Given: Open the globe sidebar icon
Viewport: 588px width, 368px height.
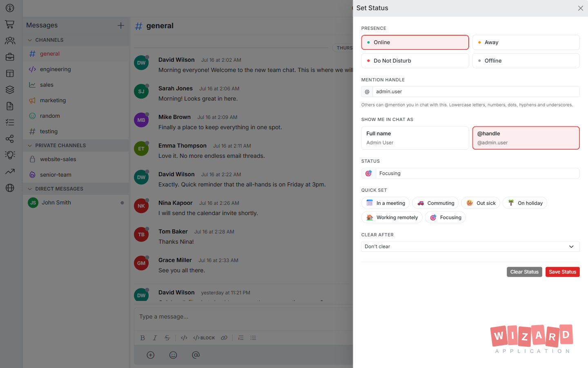Looking at the screenshot, I should pos(10,188).
